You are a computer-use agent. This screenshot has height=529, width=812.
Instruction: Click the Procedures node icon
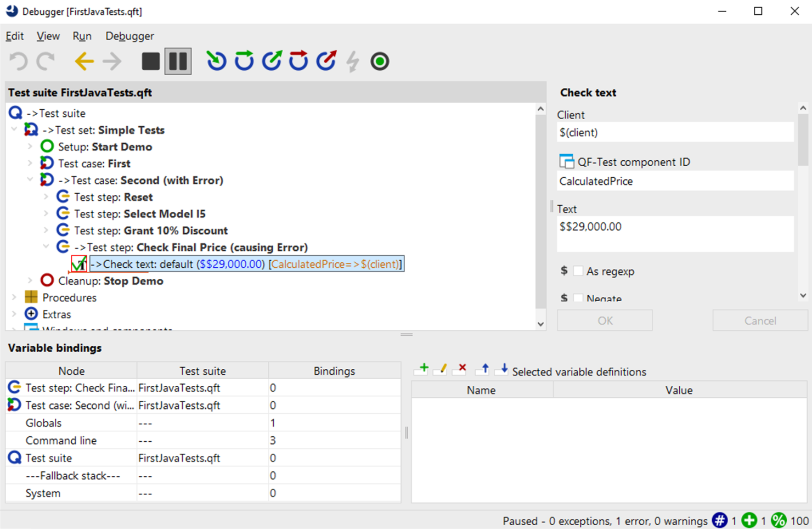(31, 297)
